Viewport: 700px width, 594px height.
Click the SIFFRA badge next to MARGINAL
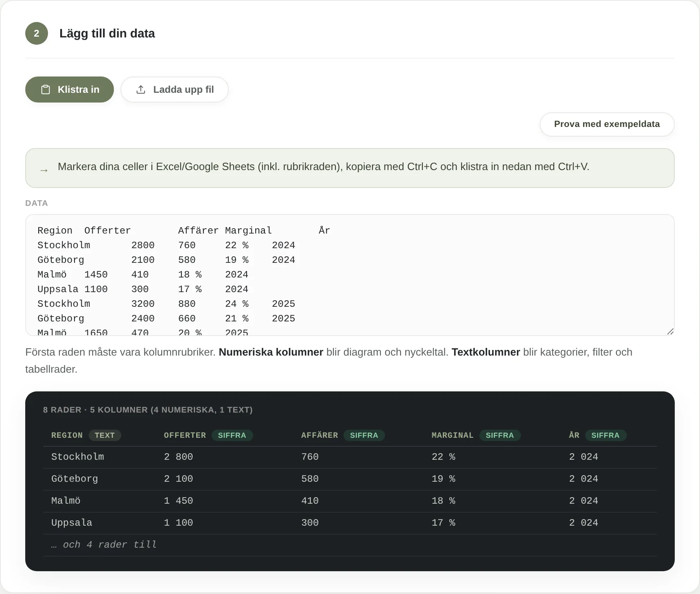500,435
